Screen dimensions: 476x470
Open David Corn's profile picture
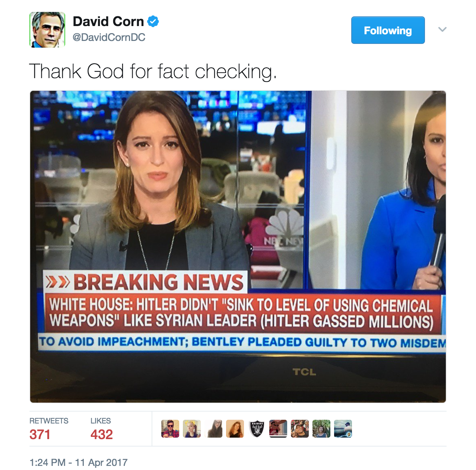[47, 30]
